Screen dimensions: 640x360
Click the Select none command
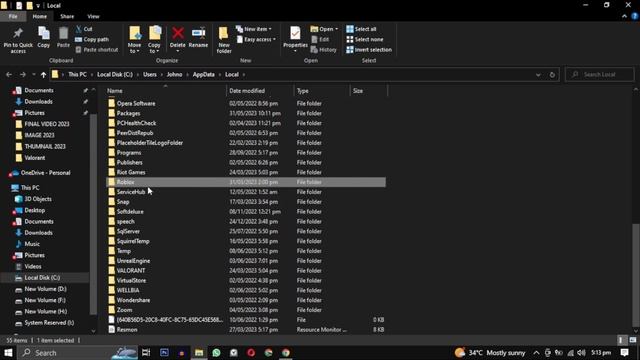[x=365, y=40]
